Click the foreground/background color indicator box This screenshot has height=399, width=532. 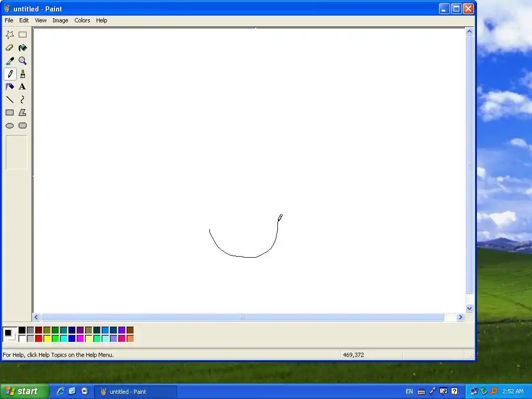coord(9,334)
